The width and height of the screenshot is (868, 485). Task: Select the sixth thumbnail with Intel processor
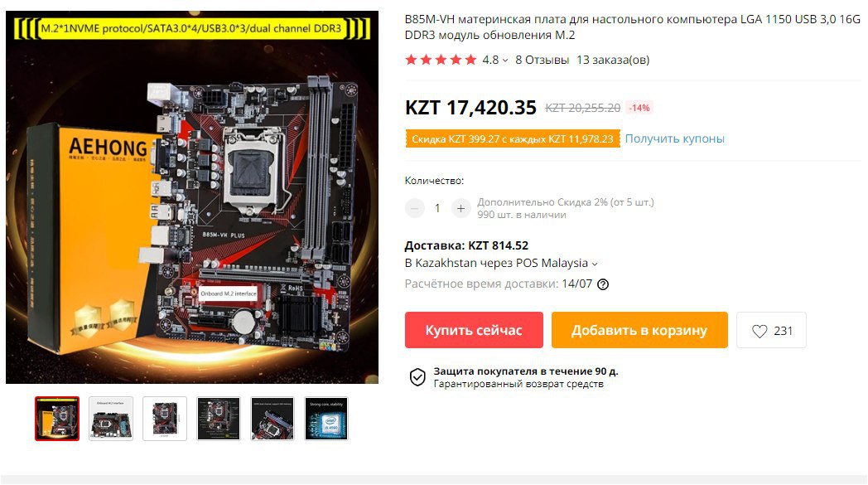326,419
